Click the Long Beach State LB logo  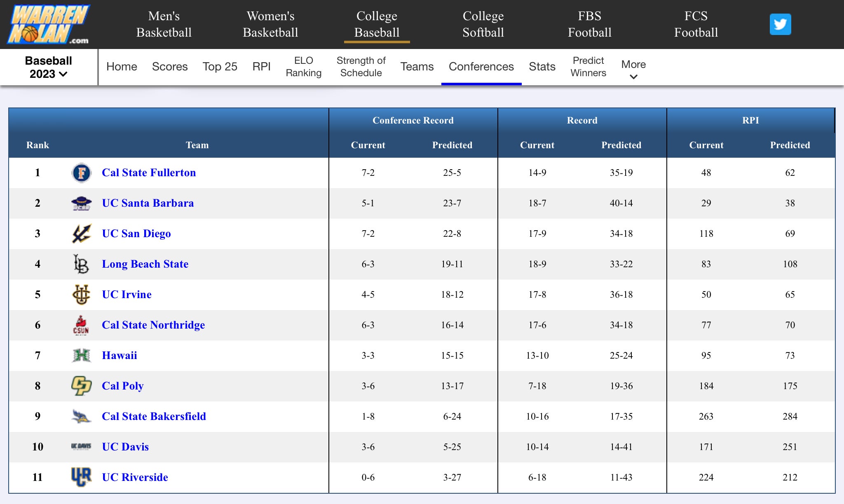[81, 264]
